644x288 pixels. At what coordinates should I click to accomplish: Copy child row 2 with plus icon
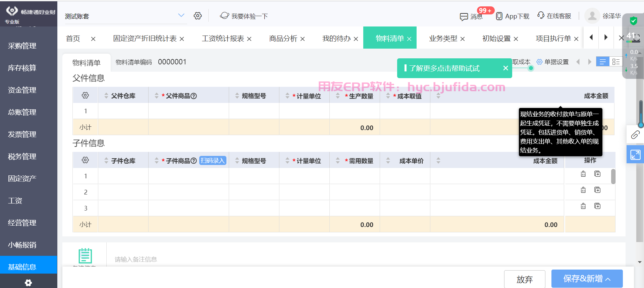point(597,190)
